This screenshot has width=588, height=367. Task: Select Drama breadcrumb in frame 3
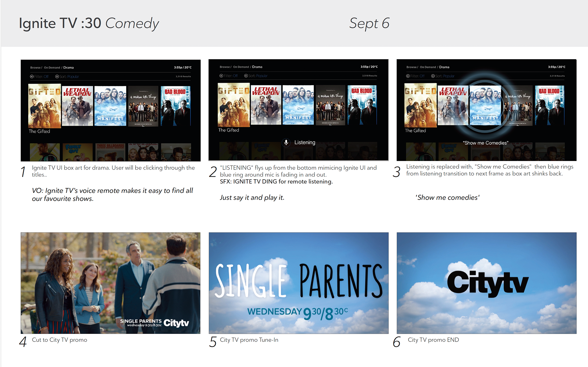click(444, 67)
